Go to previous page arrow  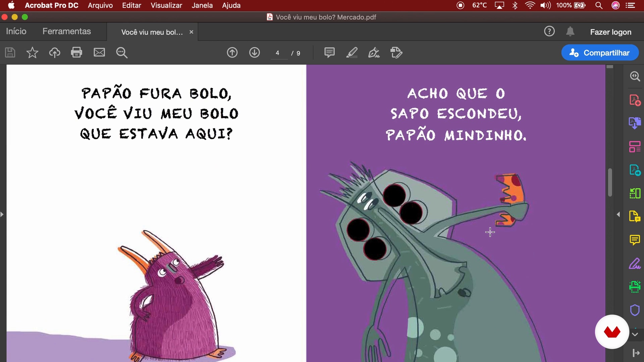[x=232, y=53]
